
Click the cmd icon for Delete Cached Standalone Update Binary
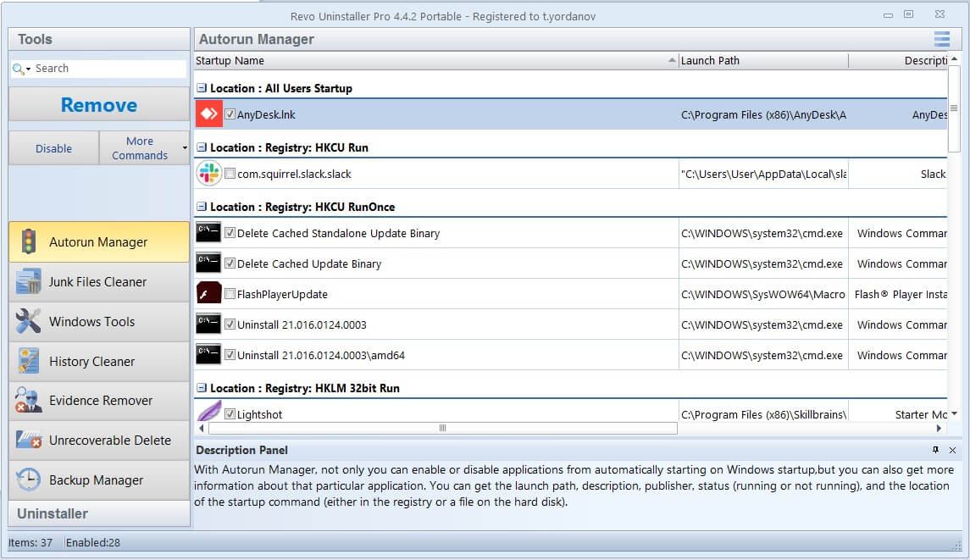tap(208, 233)
